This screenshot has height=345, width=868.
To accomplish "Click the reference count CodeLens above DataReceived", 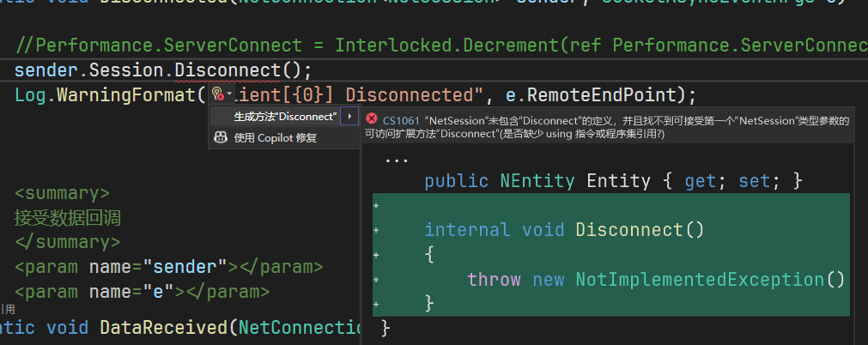I will coord(9,307).
